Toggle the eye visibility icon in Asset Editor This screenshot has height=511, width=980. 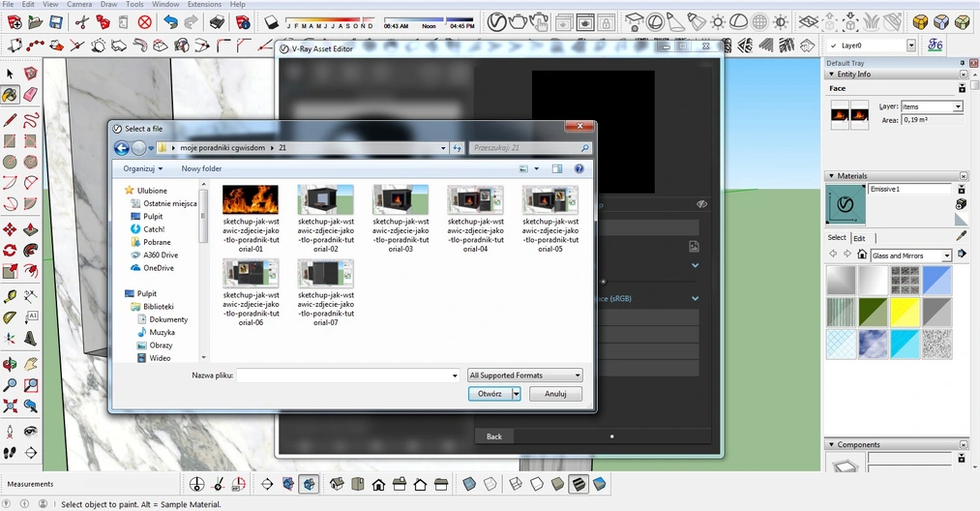tap(702, 204)
